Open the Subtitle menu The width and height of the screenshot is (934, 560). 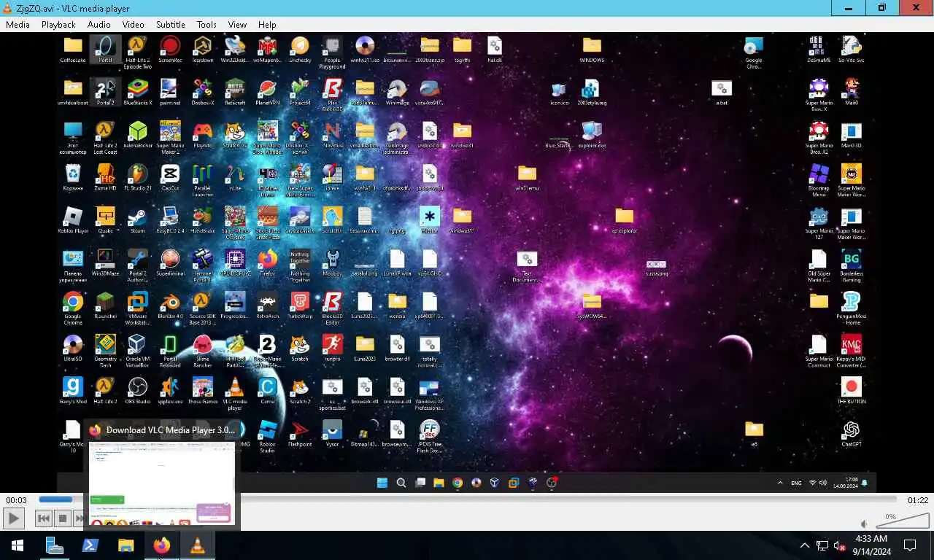[x=171, y=24]
